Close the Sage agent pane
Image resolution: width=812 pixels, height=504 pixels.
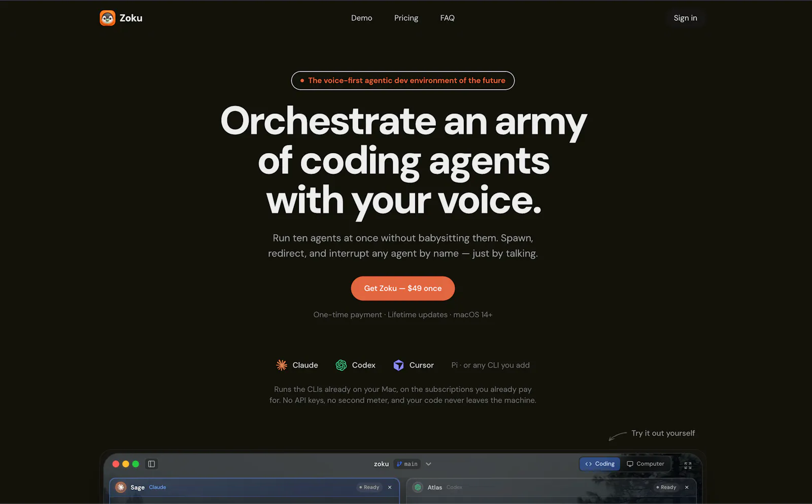click(x=390, y=487)
